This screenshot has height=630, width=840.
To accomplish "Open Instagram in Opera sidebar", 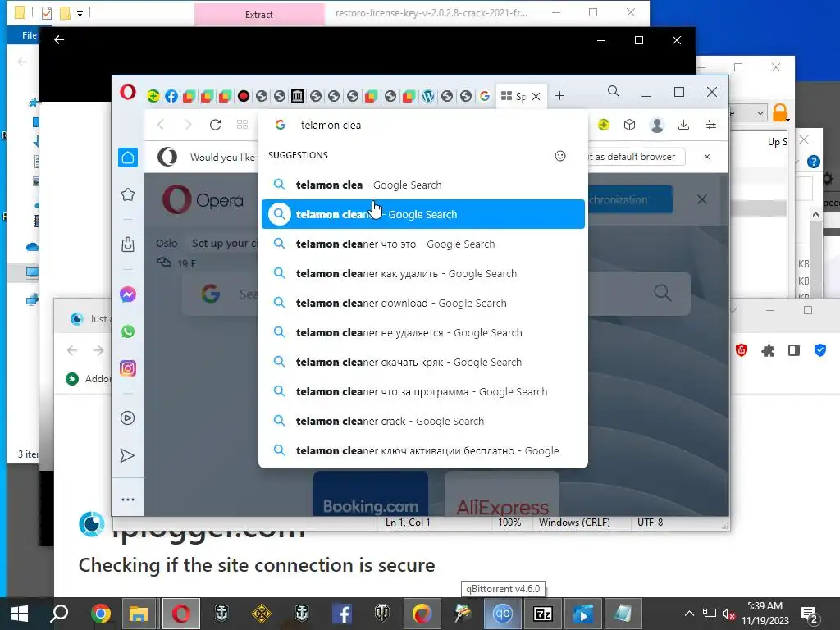I will pos(127,368).
